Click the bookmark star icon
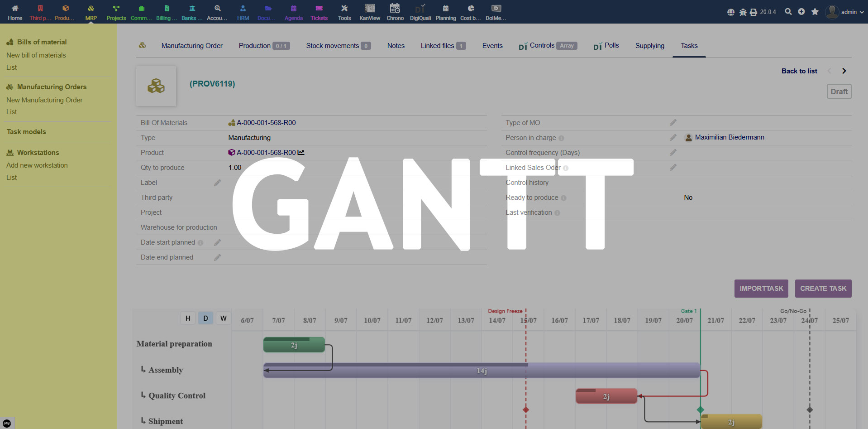Viewport: 868px width, 429px height. pyautogui.click(x=815, y=12)
